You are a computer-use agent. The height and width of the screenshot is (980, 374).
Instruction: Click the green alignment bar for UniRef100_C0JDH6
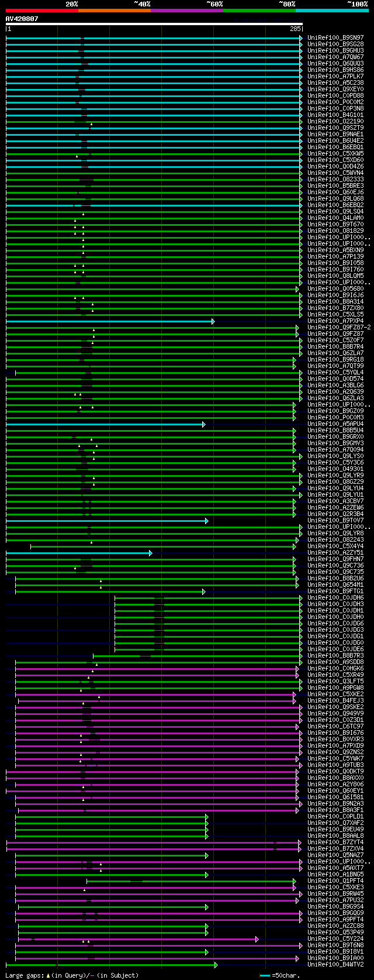click(209, 598)
